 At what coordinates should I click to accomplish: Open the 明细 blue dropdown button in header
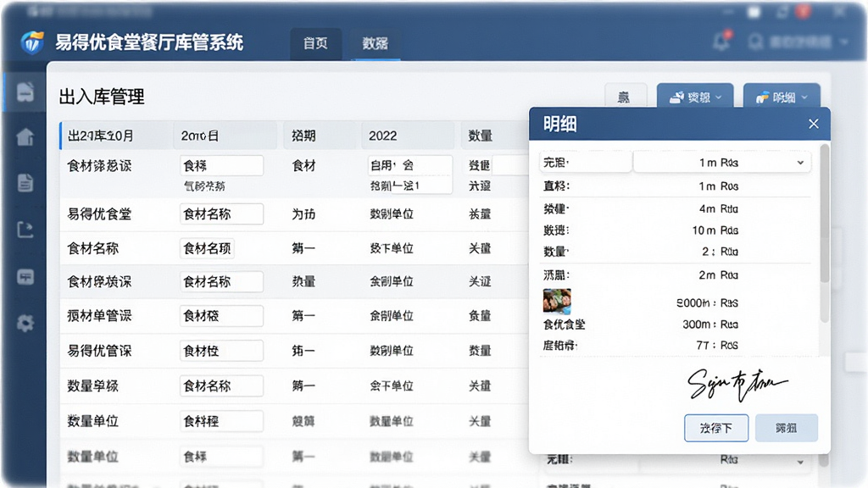(782, 97)
